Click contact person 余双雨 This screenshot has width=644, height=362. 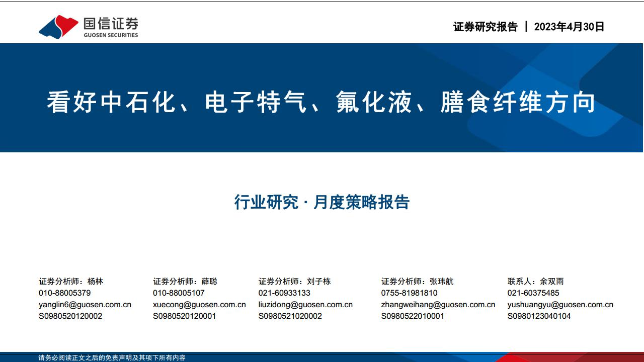tap(552, 282)
